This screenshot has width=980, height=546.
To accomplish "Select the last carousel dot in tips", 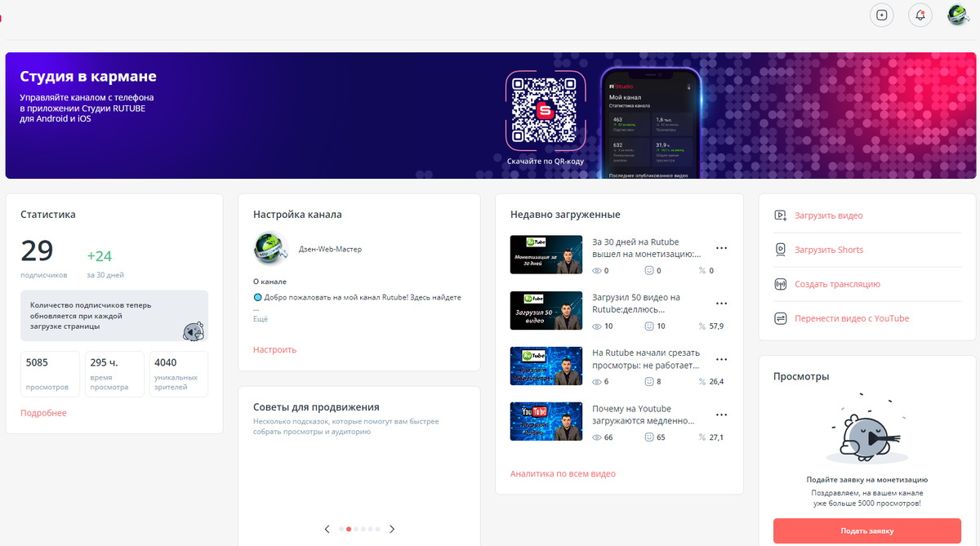I will pyautogui.click(x=377, y=529).
